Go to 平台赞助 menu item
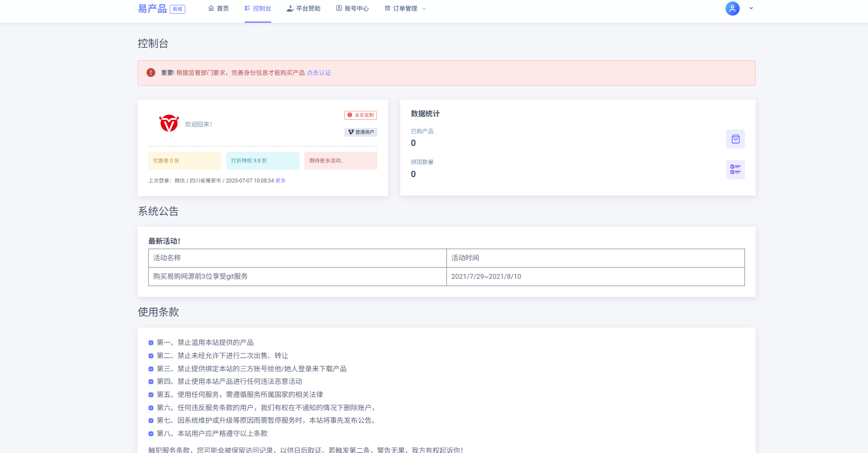 [x=303, y=9]
